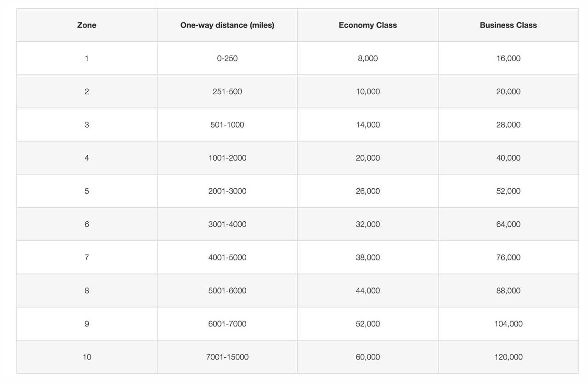Select the 5001-6000 distance cell
Viewport: 588px width, 383px height.
click(x=227, y=290)
